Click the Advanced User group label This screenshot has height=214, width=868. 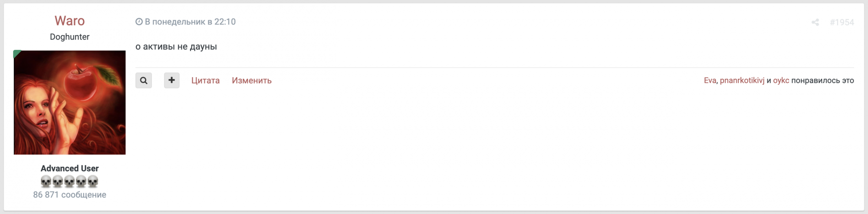point(69,168)
